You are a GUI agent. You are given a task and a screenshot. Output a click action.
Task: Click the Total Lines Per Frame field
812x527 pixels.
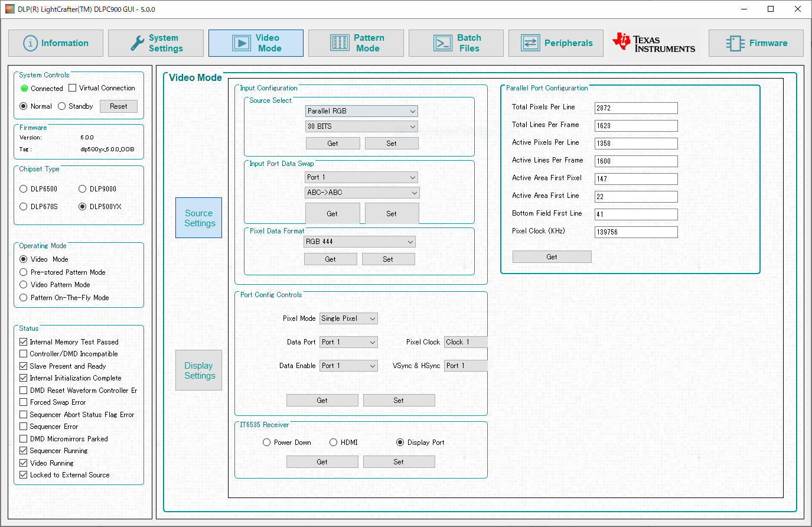636,126
